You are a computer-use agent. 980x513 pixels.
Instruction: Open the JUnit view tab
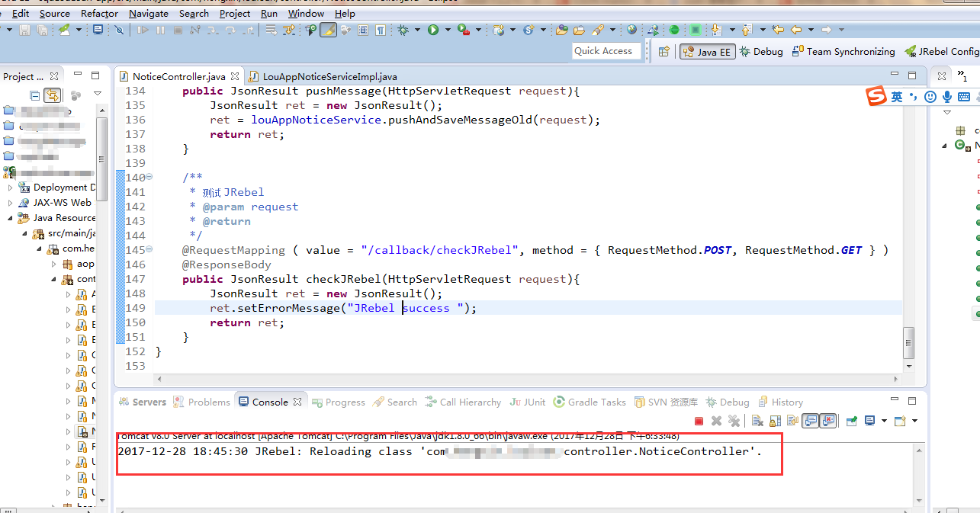(x=528, y=402)
